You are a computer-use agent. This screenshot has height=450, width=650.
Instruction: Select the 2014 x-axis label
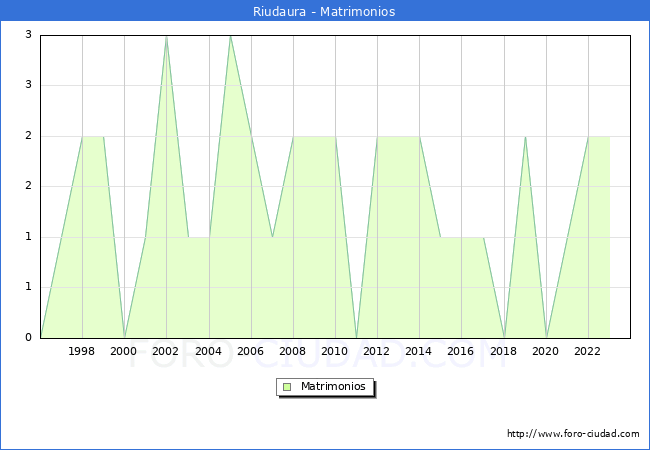click(418, 351)
